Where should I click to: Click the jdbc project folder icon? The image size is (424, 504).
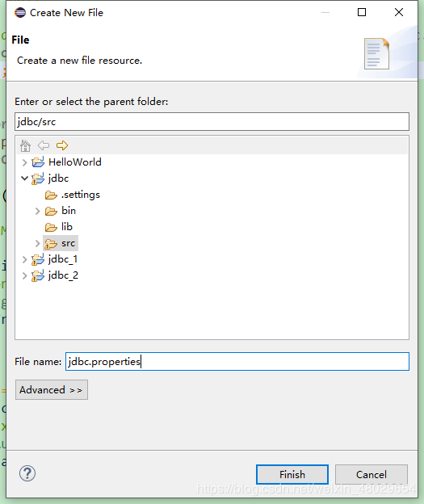click(x=38, y=178)
